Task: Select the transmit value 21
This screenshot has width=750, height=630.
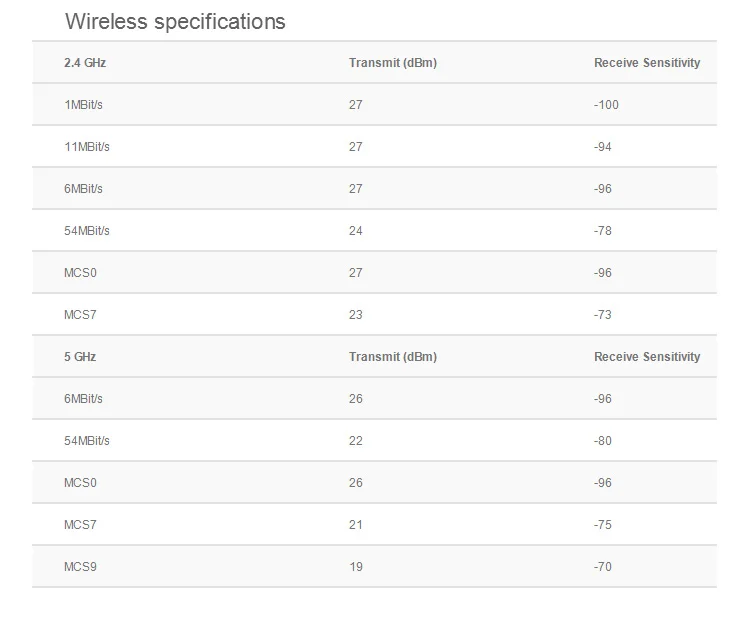Action: 356,525
